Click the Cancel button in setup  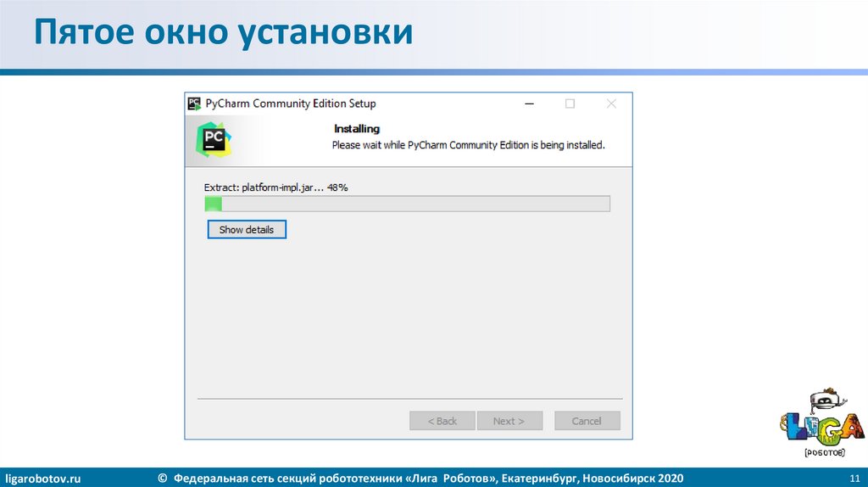click(x=587, y=421)
